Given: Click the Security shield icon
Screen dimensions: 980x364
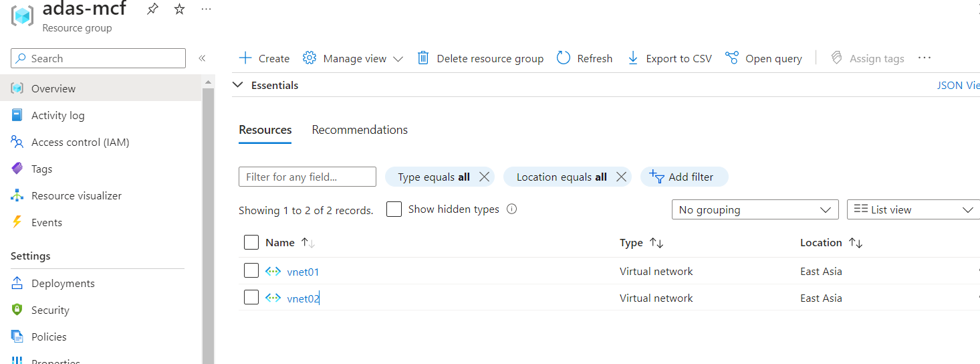Looking at the screenshot, I should (x=17, y=310).
